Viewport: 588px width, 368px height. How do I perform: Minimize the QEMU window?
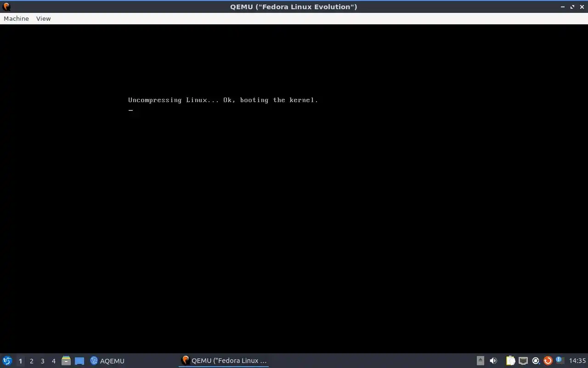coord(563,7)
